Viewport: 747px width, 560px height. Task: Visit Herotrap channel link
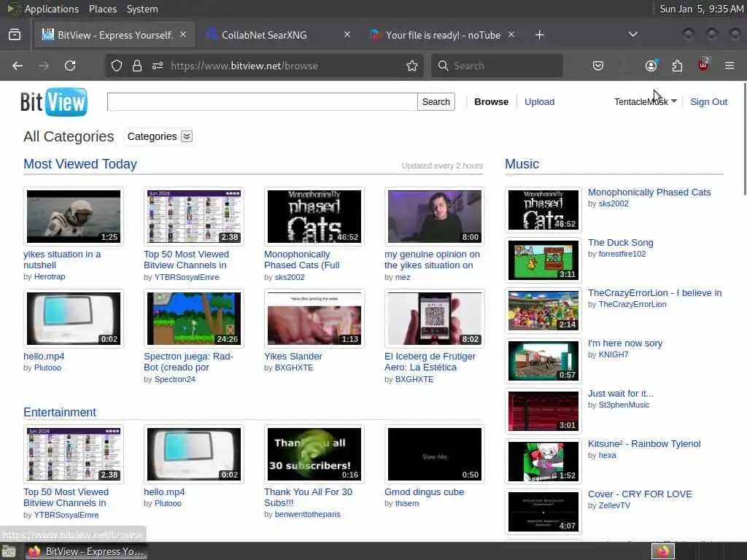(50, 276)
